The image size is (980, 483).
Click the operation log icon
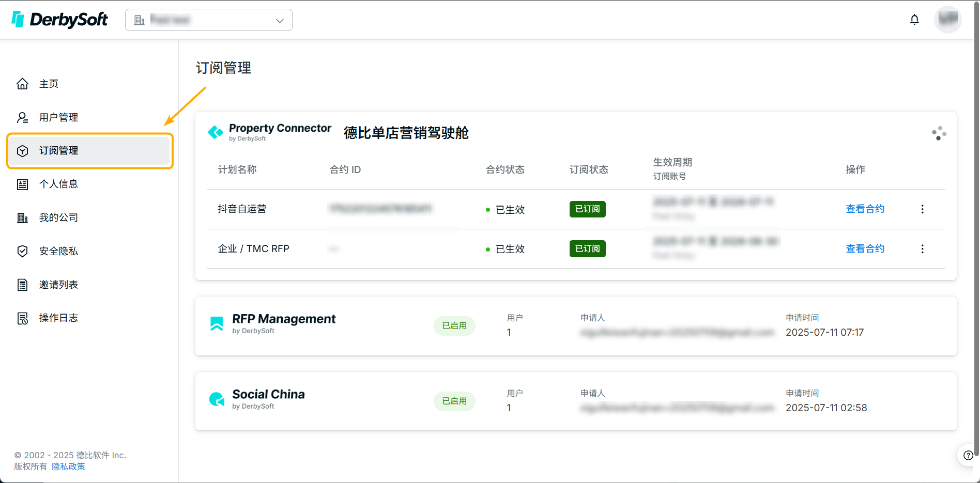click(22, 318)
